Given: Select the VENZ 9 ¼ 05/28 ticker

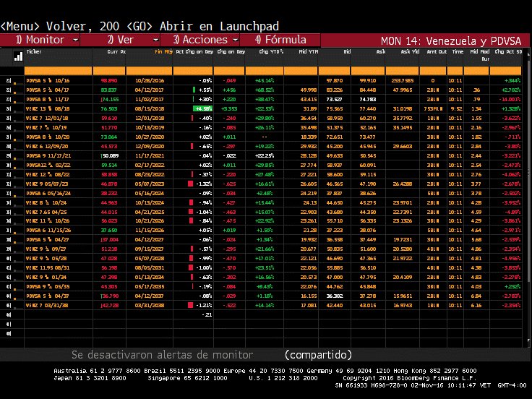Looking at the screenshot, I should [x=46, y=258].
